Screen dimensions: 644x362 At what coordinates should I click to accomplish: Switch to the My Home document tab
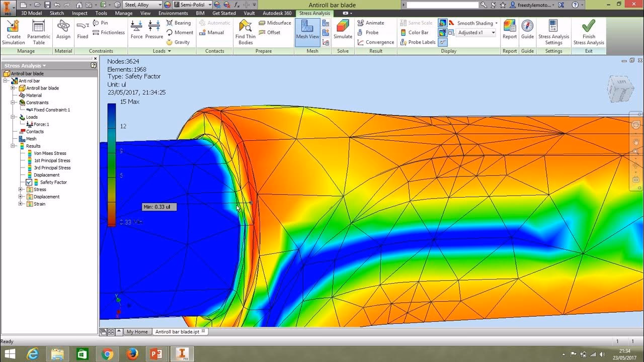137,332
